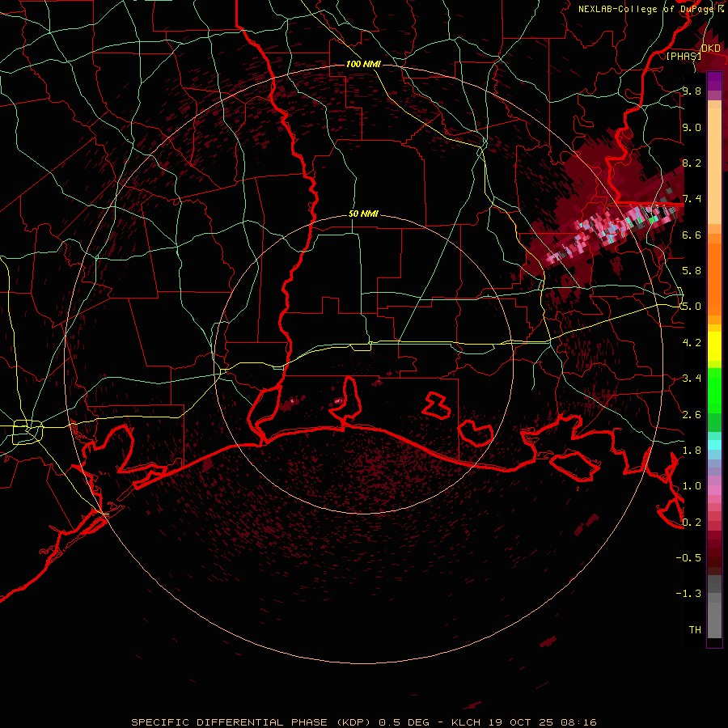Click the 2.6 value on the scale
Image resolution: width=728 pixels, height=728 pixels.
coord(692,415)
